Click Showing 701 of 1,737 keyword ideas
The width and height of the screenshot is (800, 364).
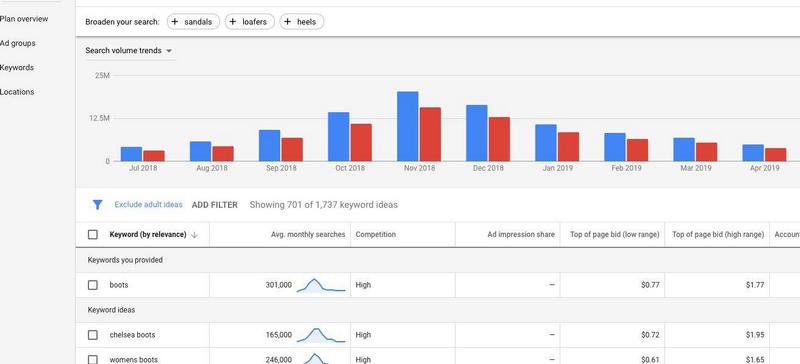(323, 205)
